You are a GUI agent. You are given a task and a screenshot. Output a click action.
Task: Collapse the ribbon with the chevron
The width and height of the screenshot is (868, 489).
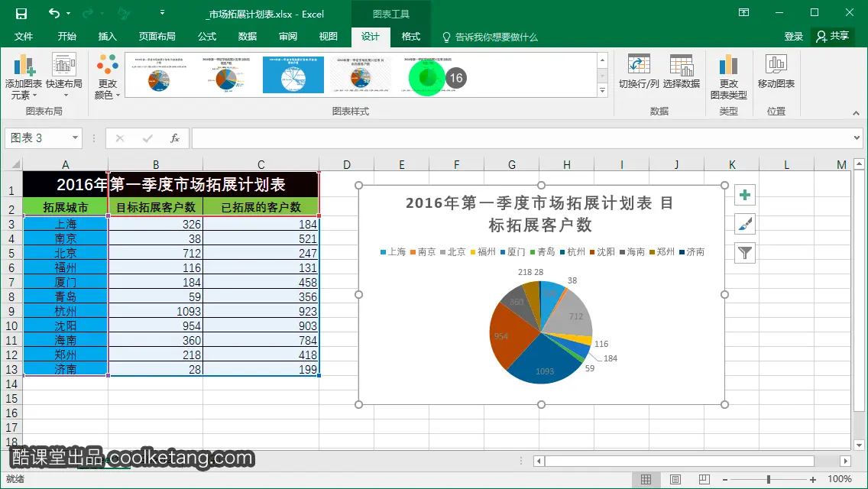(856, 113)
